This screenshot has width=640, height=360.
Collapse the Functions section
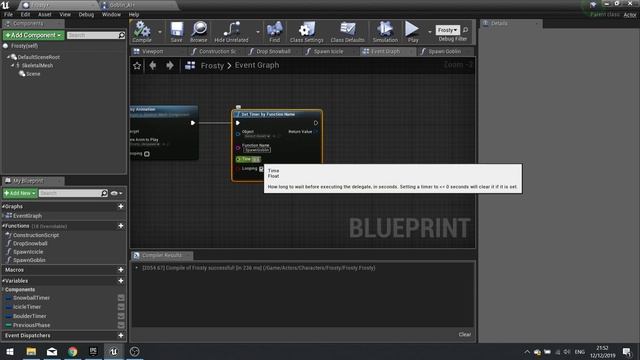[x=3, y=226]
